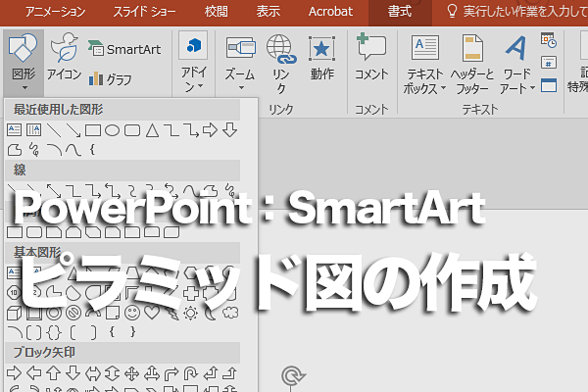Pick bent-up arrow in block arrows
Viewport: 588px width, 392px height.
(x=230, y=373)
